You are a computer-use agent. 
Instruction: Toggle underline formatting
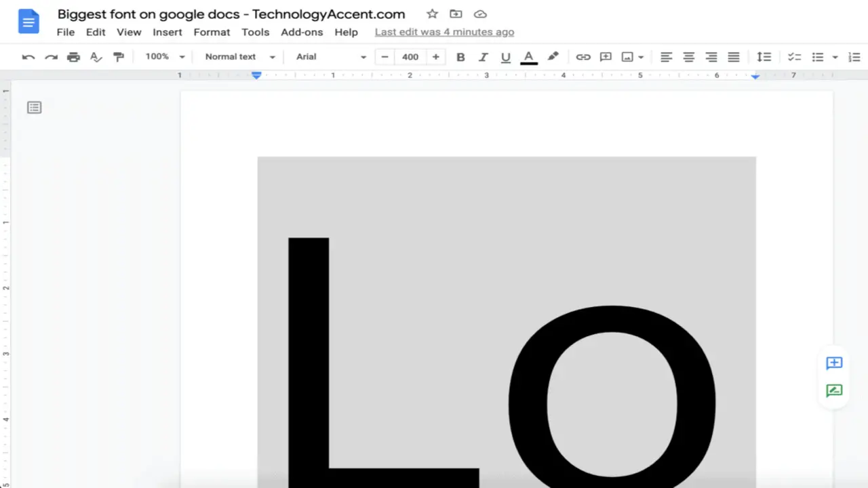505,57
